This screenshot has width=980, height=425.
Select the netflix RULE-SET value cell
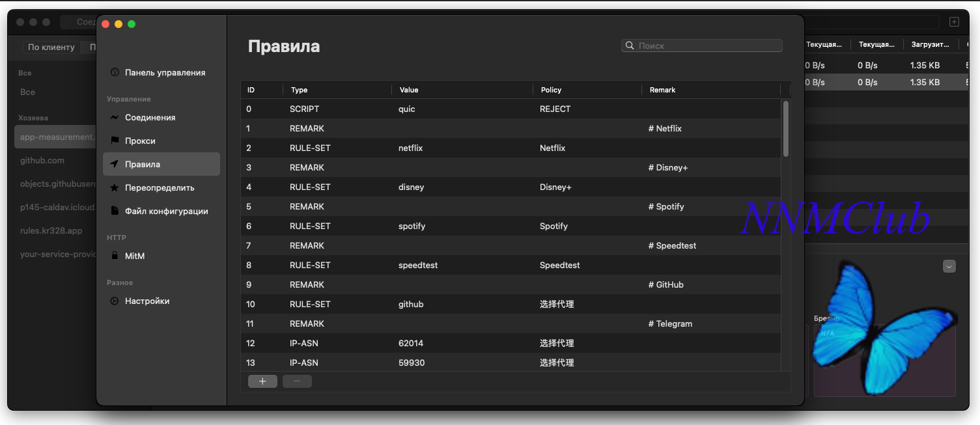pos(410,148)
